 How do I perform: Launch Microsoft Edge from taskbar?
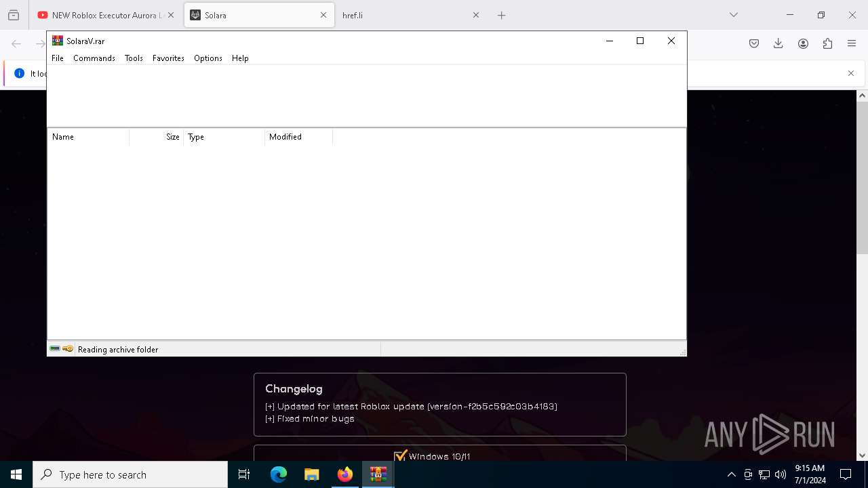point(279,474)
